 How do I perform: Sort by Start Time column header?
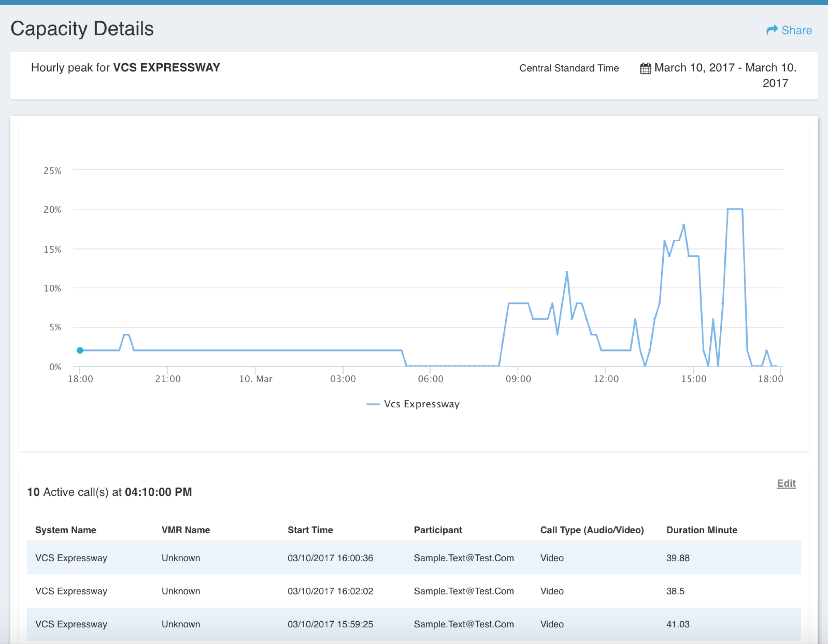310,529
